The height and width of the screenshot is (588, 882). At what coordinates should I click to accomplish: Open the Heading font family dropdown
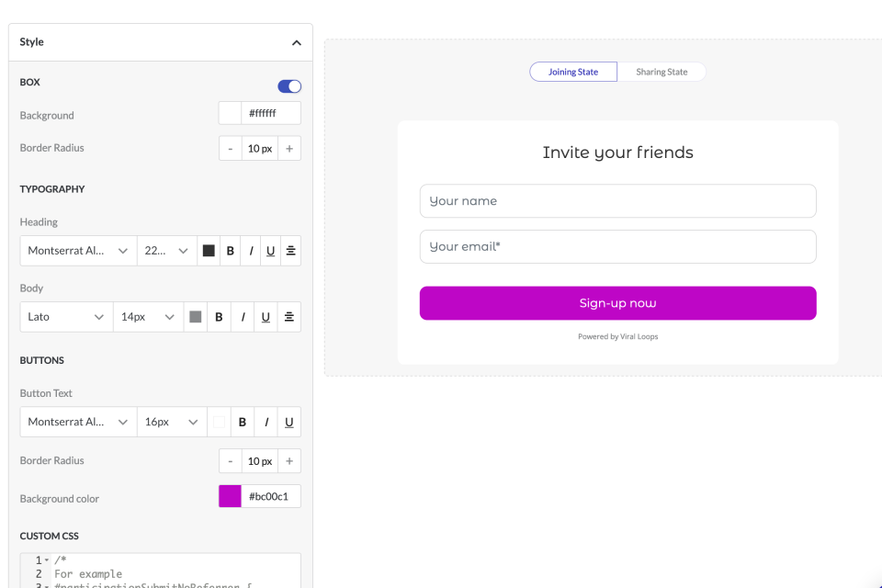coord(78,251)
